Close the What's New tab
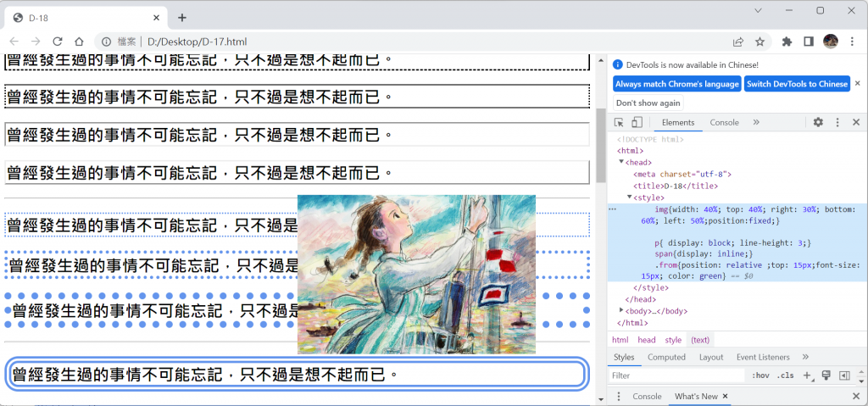Image resolution: width=868 pixels, height=406 pixels. pyautogui.click(x=726, y=397)
